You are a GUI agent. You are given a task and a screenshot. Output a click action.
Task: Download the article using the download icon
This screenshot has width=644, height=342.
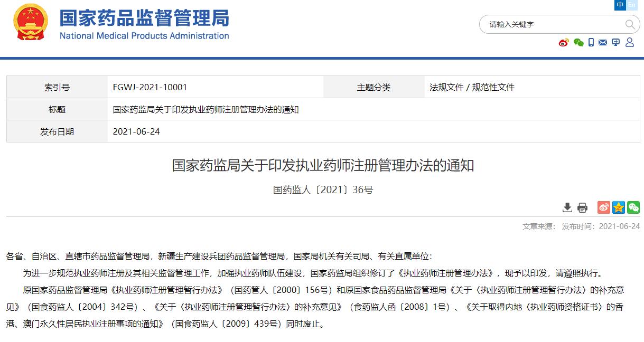(x=567, y=207)
